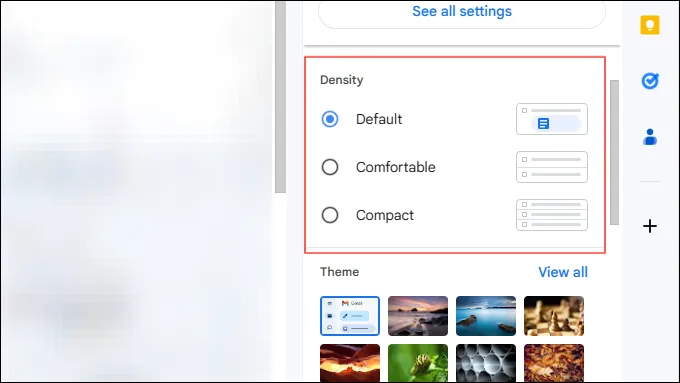Image resolution: width=680 pixels, height=383 pixels.
Task: Click the quick settings panel scrollbar
Action: click(x=614, y=152)
